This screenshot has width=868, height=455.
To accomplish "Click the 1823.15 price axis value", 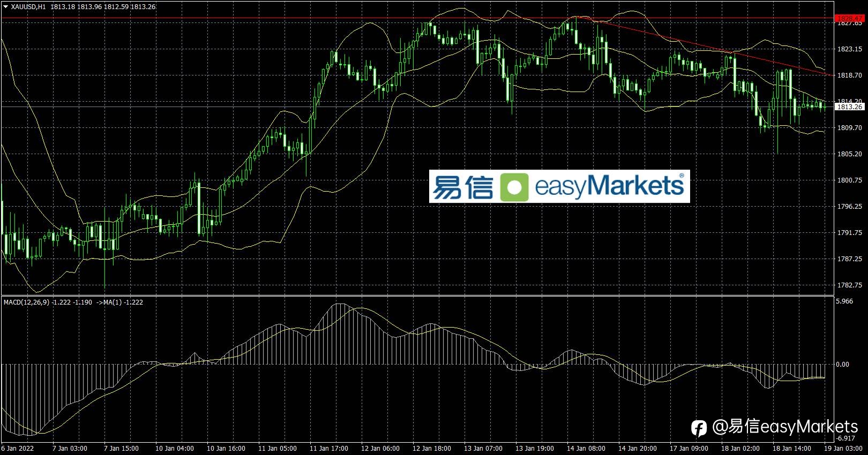I will tap(849, 49).
